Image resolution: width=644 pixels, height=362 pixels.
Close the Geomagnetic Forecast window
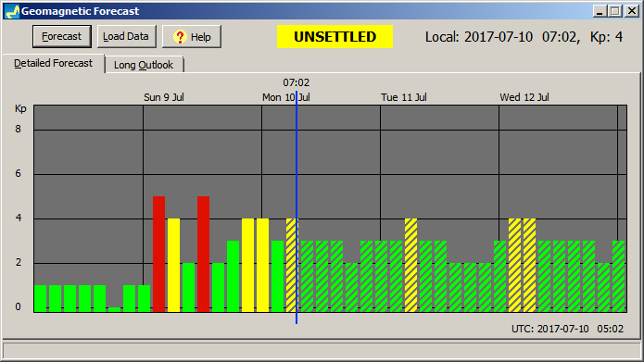pos(632,11)
